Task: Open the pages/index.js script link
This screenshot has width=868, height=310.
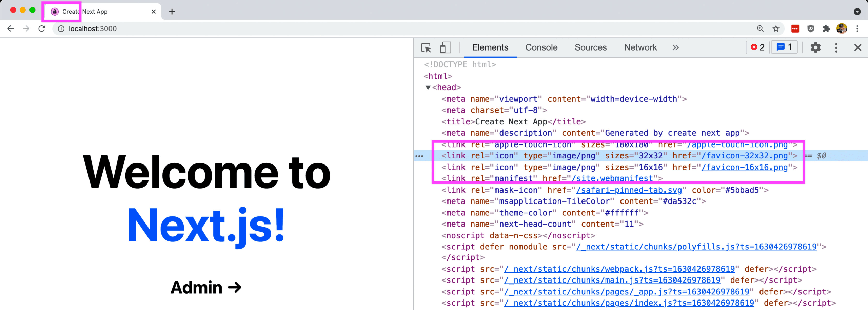Action: (629, 303)
